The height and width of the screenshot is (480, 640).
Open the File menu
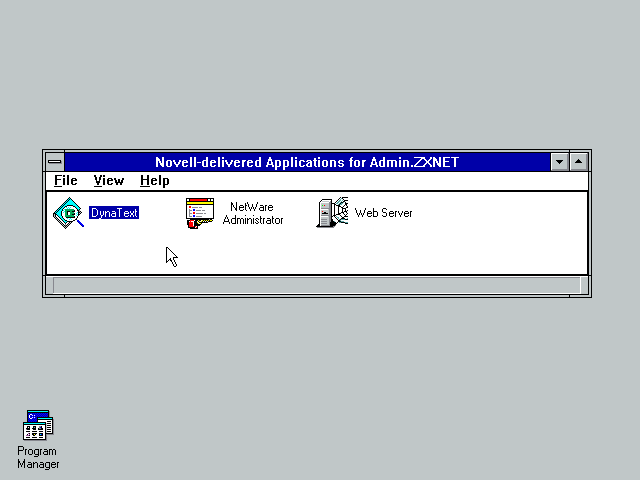pyautogui.click(x=66, y=180)
